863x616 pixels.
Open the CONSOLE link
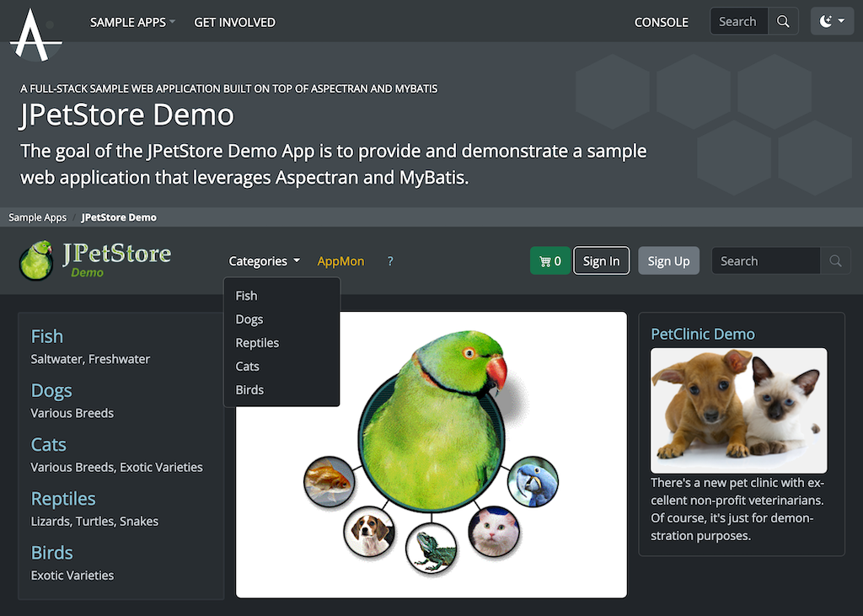tap(661, 22)
